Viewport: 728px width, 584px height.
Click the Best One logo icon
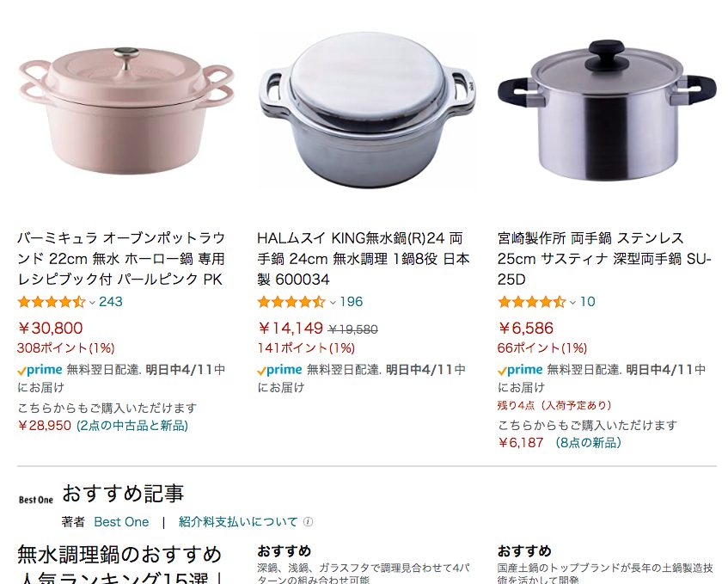tap(36, 500)
